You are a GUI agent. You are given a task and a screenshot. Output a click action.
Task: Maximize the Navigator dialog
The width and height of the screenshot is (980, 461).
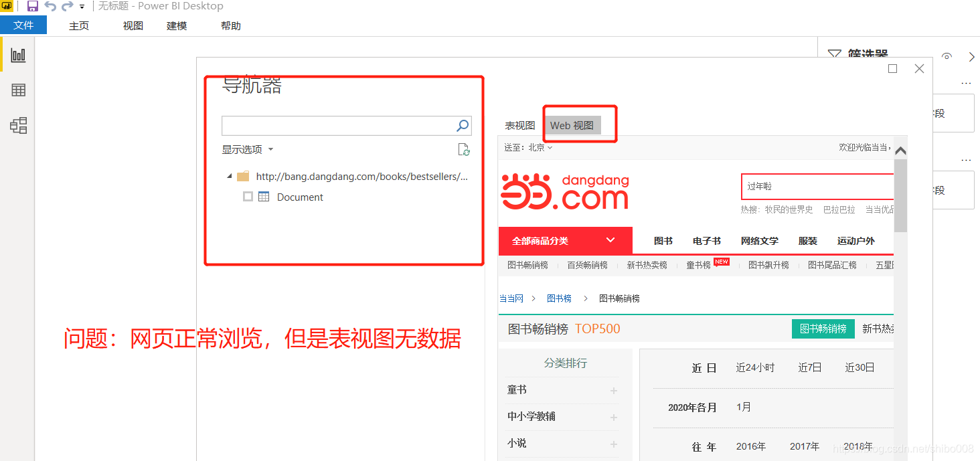892,68
